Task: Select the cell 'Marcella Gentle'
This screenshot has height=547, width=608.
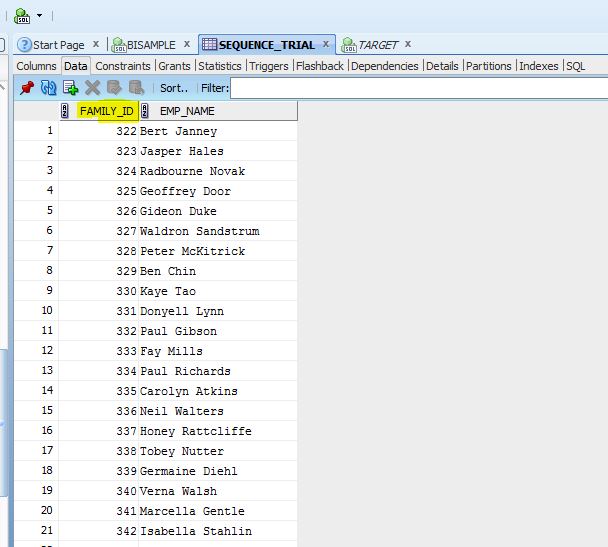Action: click(218, 511)
